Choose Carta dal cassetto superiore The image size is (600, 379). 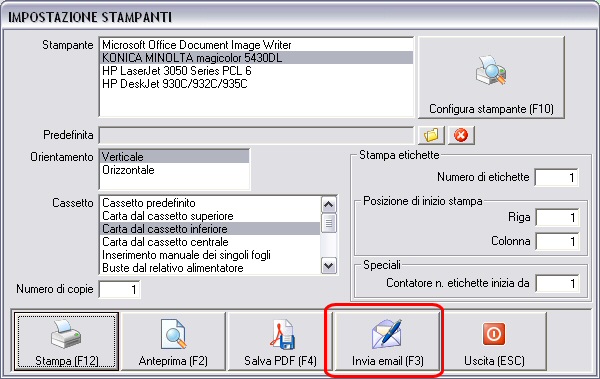tap(210, 216)
